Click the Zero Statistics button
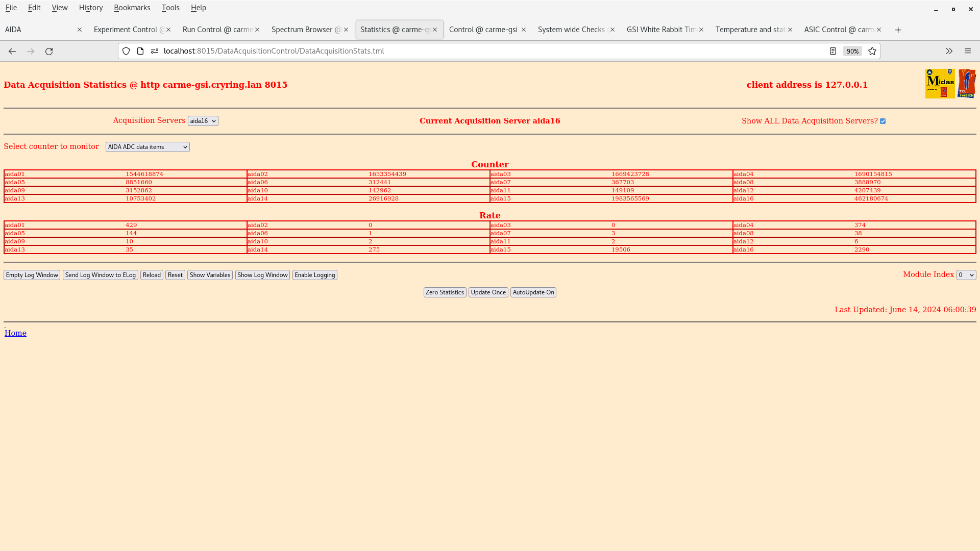 [x=445, y=292]
